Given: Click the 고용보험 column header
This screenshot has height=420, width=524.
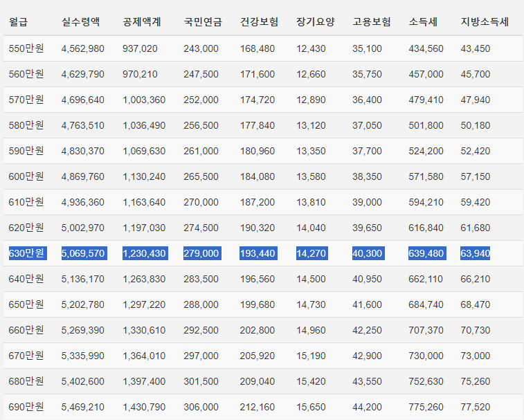Looking at the screenshot, I should (x=372, y=22).
